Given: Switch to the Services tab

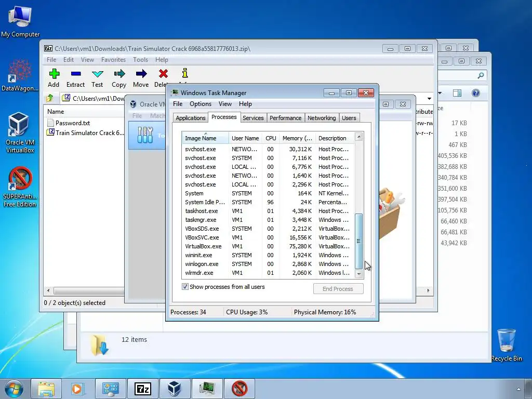Looking at the screenshot, I should (x=253, y=118).
